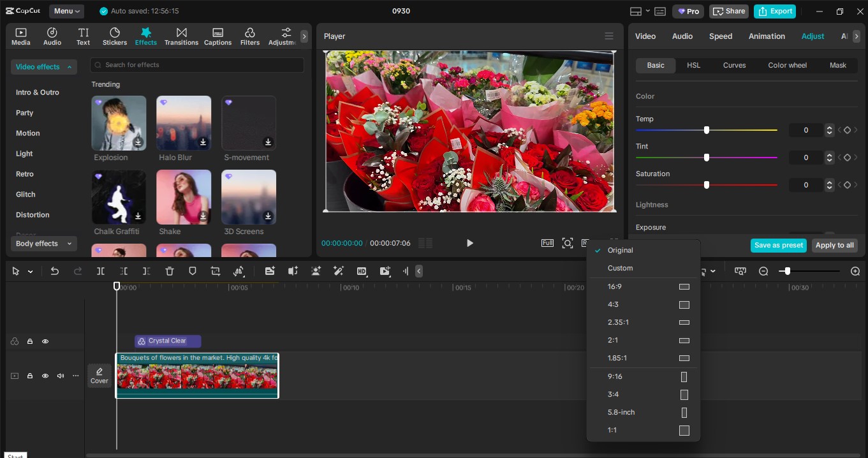Select the Explosion effect thumbnail

[x=119, y=122]
